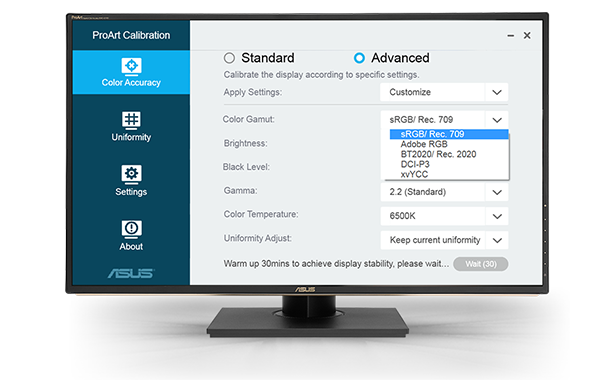Select highlighted sRGB/ Rec. 709 option
Screen dimensions: 615x380
click(x=449, y=134)
